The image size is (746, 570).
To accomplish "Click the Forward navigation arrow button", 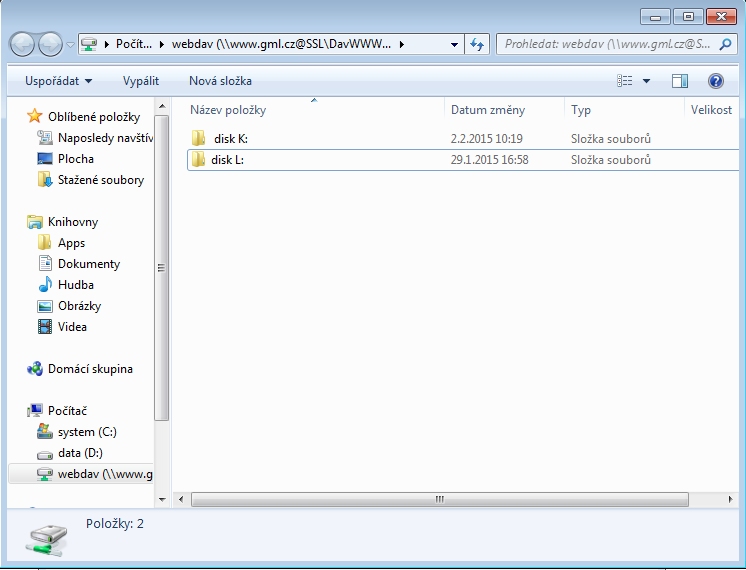I will [50, 44].
